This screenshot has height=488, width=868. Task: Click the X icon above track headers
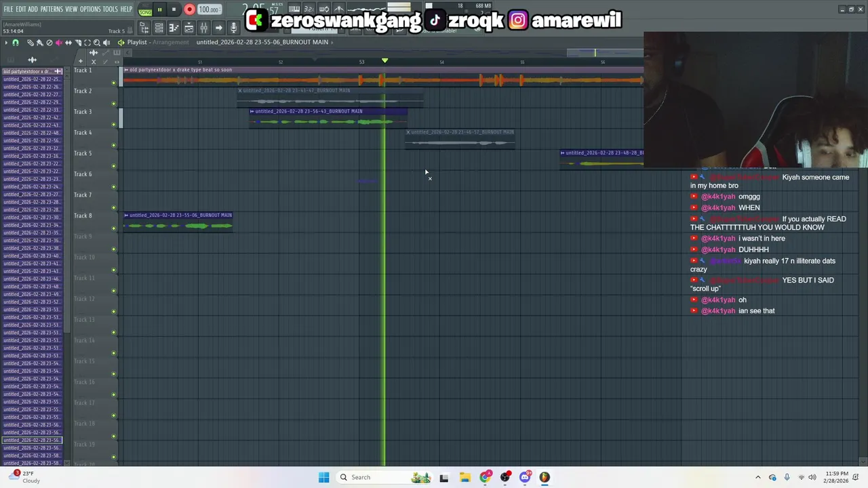click(94, 62)
